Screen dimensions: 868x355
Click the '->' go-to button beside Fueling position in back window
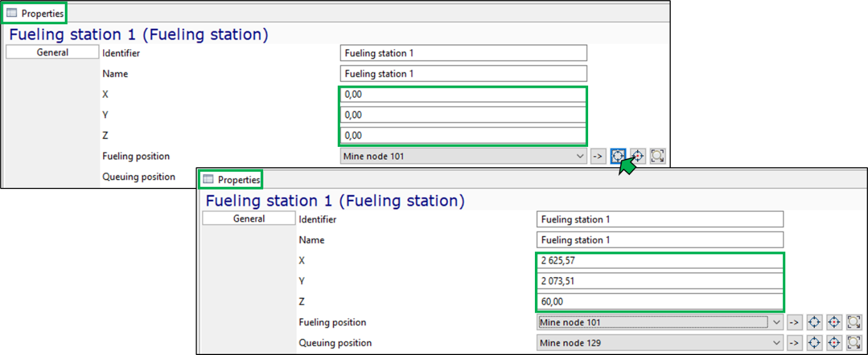coord(598,156)
